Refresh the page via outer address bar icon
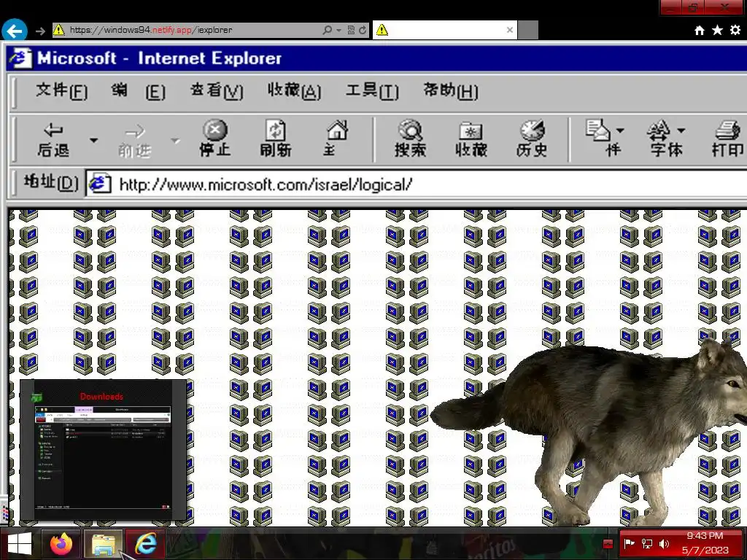 (x=363, y=30)
